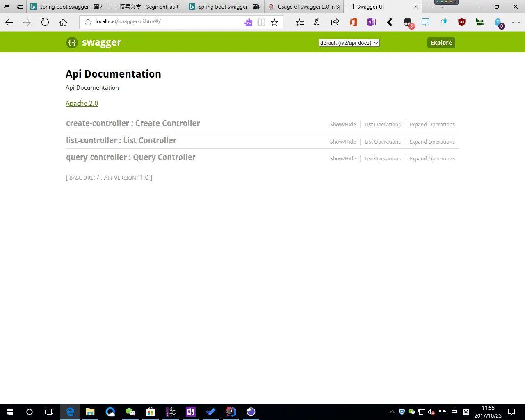
Task: Expand create-controller via its heading
Action: [x=133, y=123]
